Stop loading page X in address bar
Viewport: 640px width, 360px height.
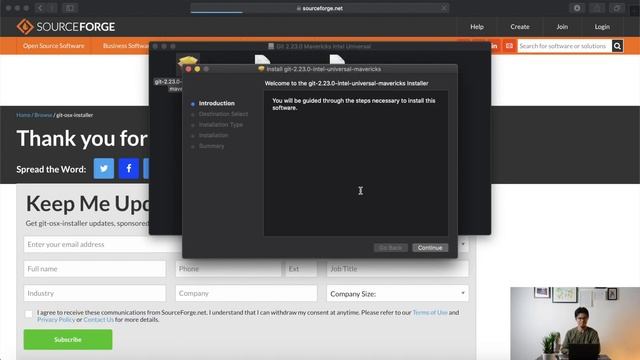[444, 8]
